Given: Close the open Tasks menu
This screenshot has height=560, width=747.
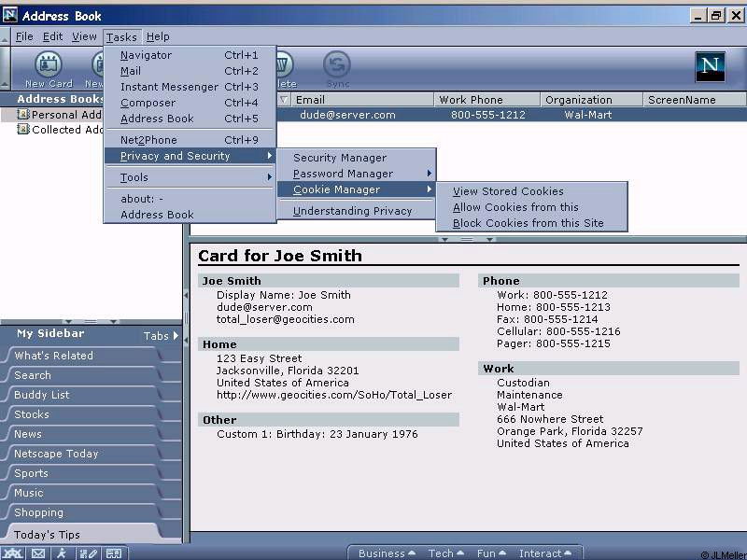Looking at the screenshot, I should point(121,37).
